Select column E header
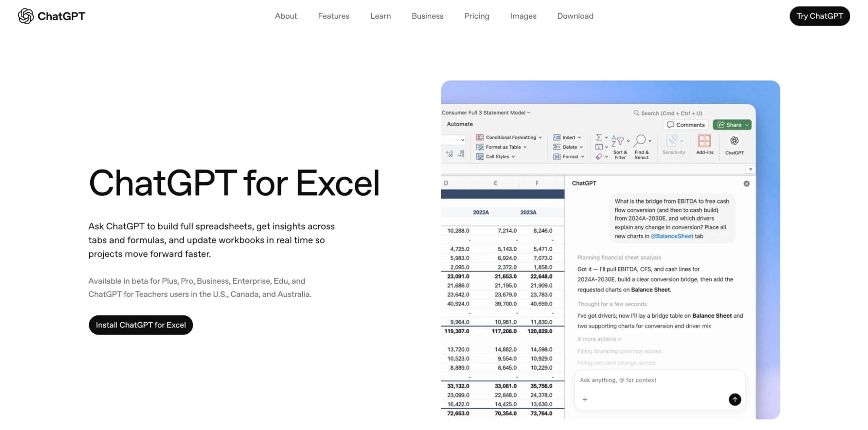This screenshot has height=430, width=868. point(495,183)
